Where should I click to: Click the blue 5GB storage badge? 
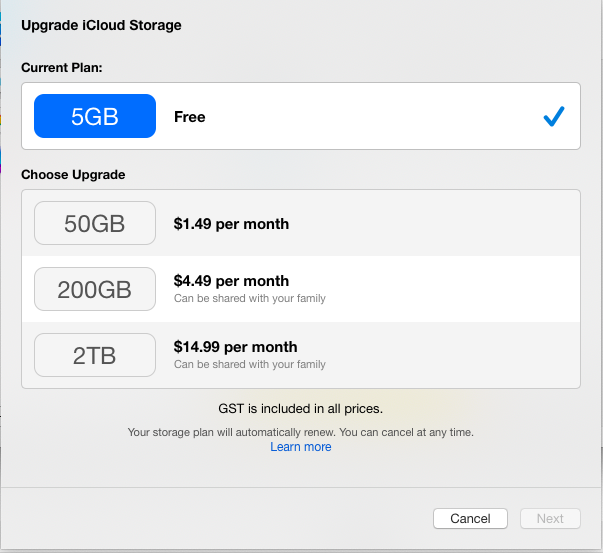click(95, 116)
